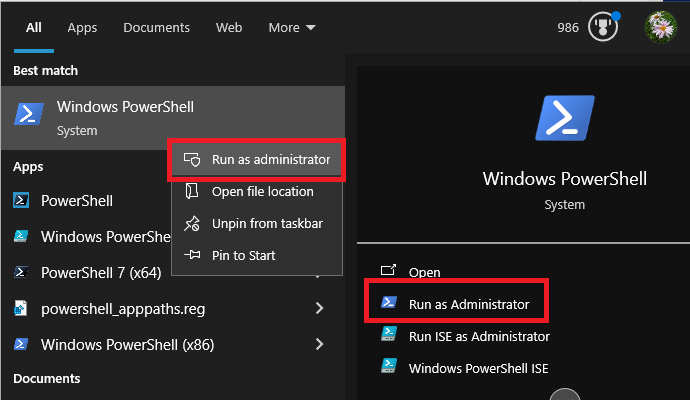Screen dimensions: 690x400
Task: Click the large PowerShell logo in preview pane
Action: click(x=565, y=118)
